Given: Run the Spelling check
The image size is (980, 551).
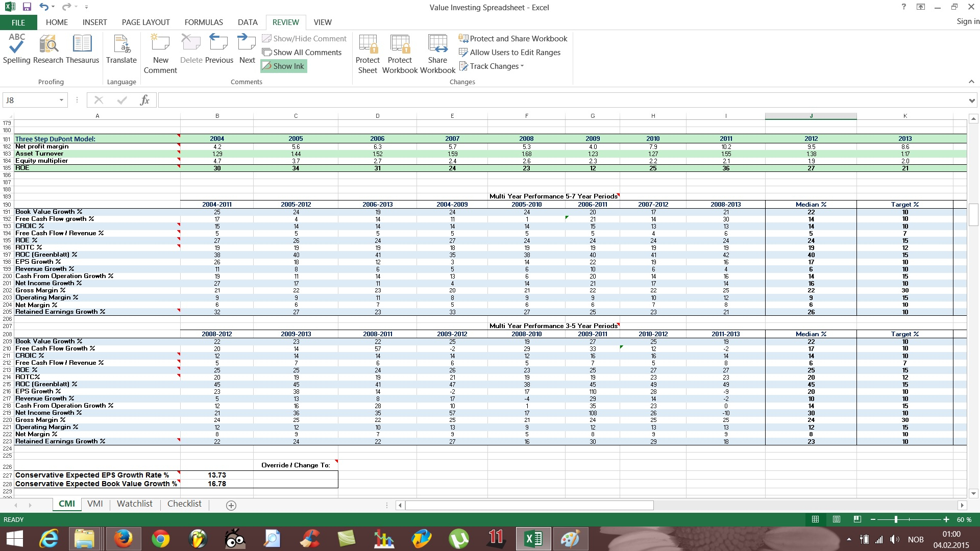Looking at the screenshot, I should (x=16, y=49).
